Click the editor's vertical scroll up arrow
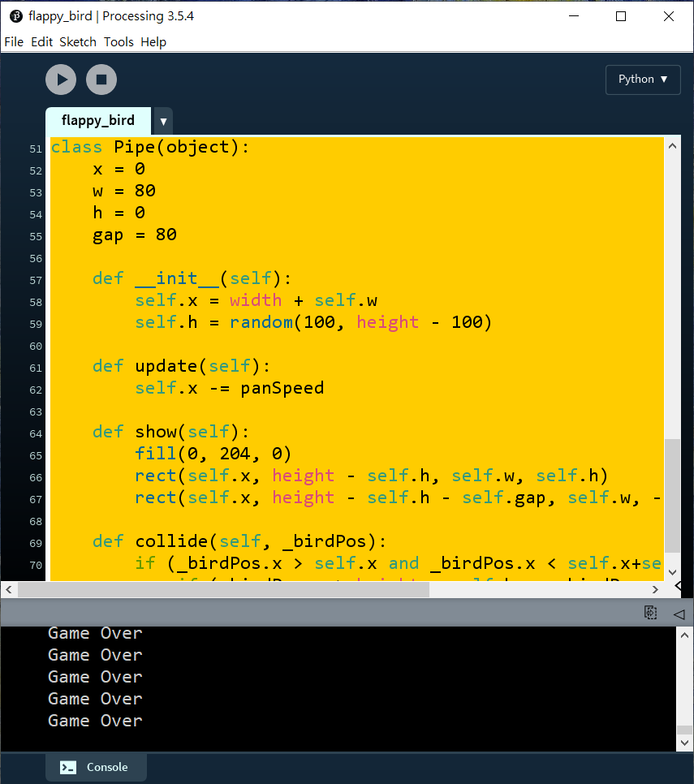Image resolution: width=694 pixels, height=784 pixels. [x=672, y=146]
